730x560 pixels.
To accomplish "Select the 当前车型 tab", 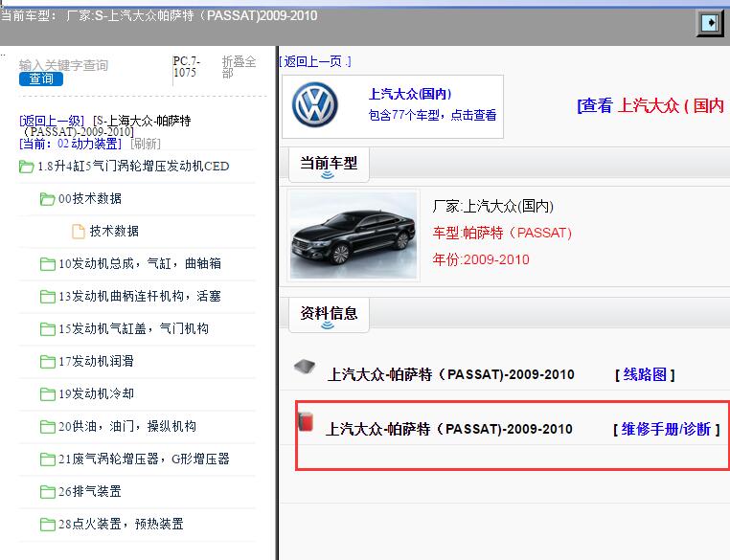I will tap(329, 165).
